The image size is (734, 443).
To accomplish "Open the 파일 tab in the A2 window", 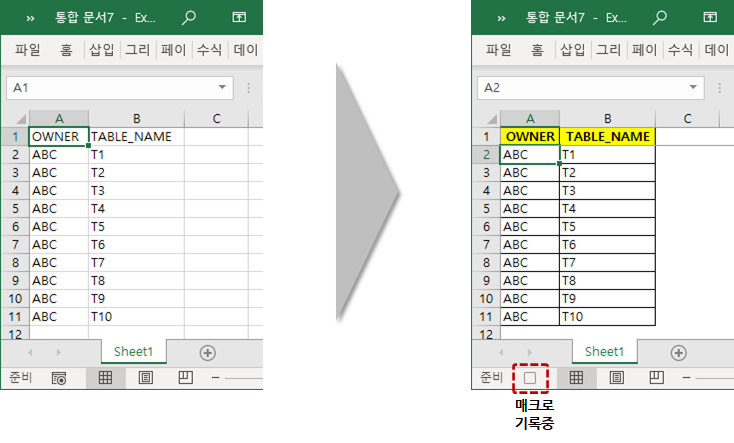I will pos(499,50).
